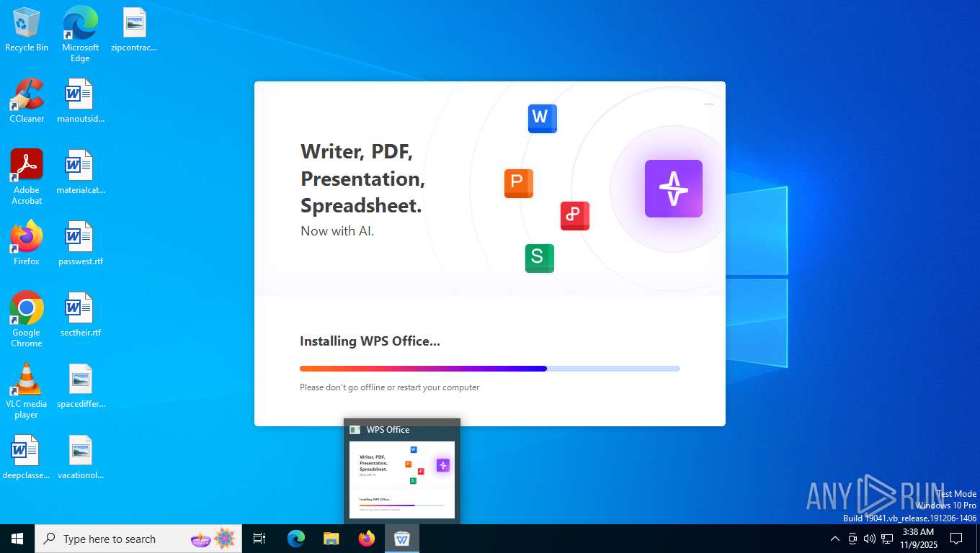Viewport: 980px width, 553px height.
Task: Select the Adobe Acrobat desktop shortcut
Action: pyautogui.click(x=27, y=177)
